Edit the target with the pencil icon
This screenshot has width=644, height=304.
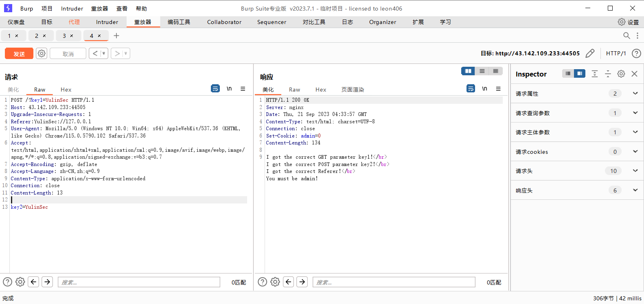tap(590, 53)
